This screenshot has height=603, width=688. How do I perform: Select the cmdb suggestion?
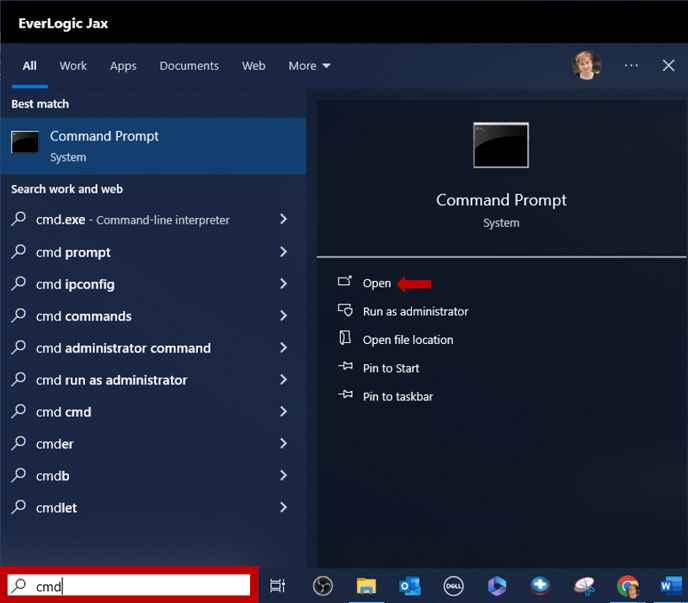[x=53, y=476]
